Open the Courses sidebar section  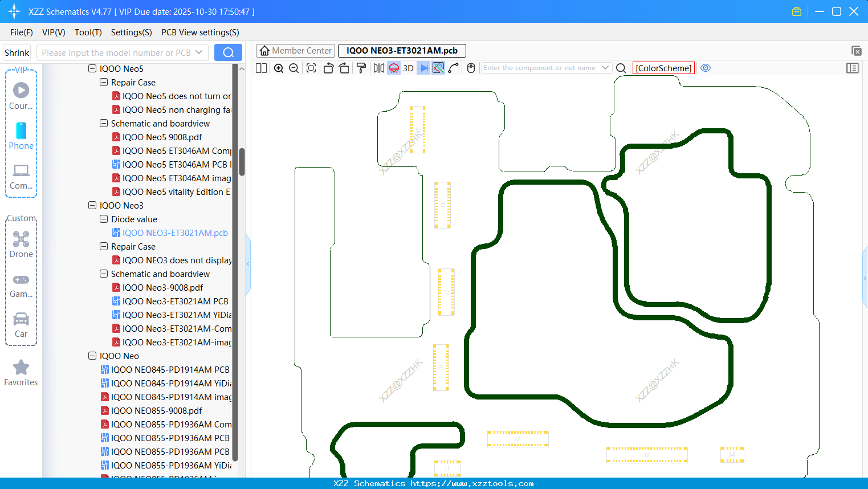[21, 96]
